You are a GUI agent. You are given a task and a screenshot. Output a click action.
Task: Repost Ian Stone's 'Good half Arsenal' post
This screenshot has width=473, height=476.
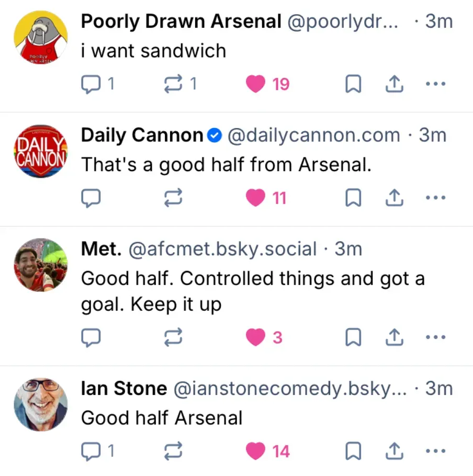tap(173, 451)
